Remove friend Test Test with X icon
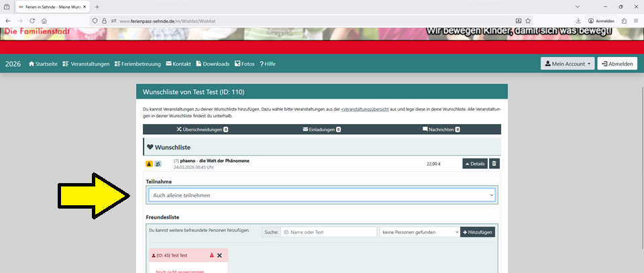The height and width of the screenshot is (273, 644). (x=219, y=256)
